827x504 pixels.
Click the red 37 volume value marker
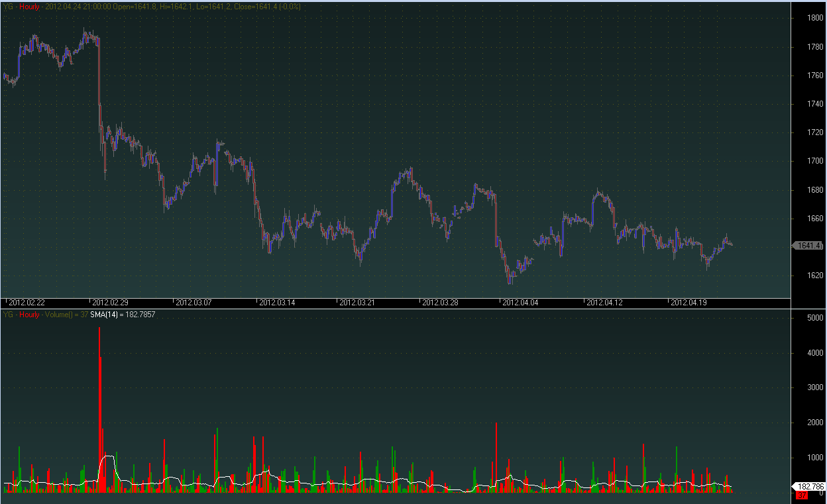[801, 495]
